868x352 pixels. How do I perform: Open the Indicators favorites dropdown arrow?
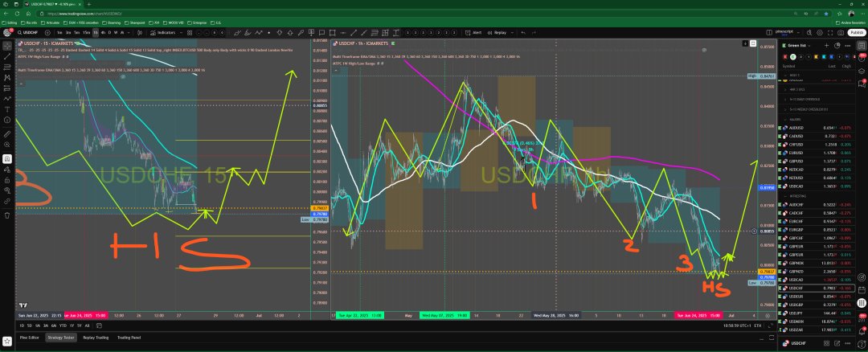tap(181, 33)
